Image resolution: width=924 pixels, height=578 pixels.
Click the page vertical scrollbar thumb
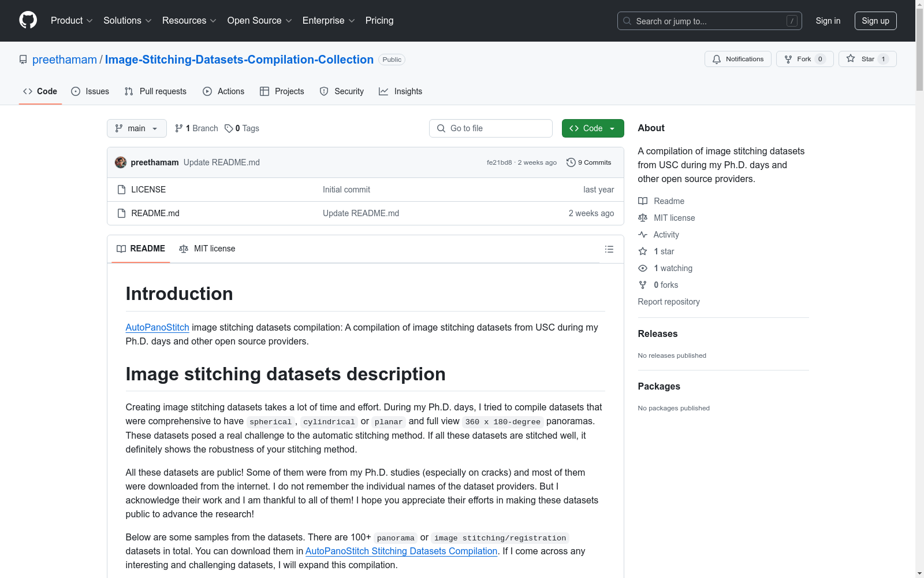(x=919, y=50)
